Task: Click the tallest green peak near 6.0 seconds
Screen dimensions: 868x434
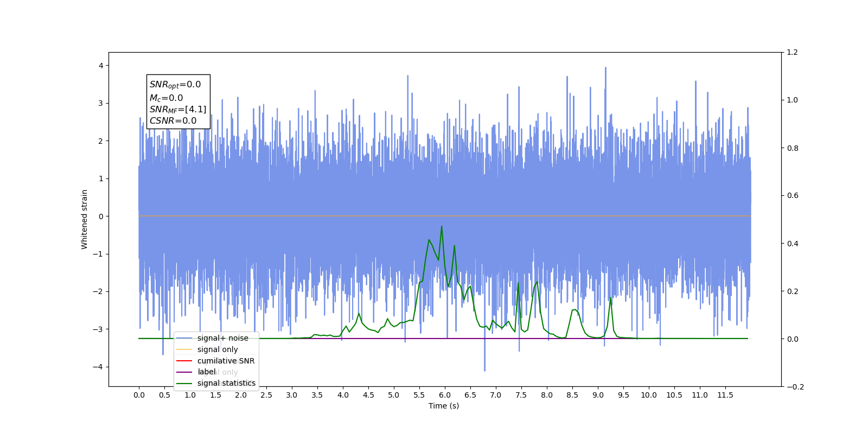Action: (442, 227)
